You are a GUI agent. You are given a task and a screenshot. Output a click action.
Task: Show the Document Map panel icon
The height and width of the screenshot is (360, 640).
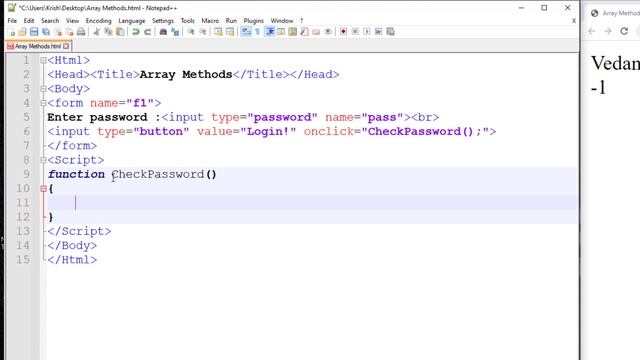[x=292, y=32]
